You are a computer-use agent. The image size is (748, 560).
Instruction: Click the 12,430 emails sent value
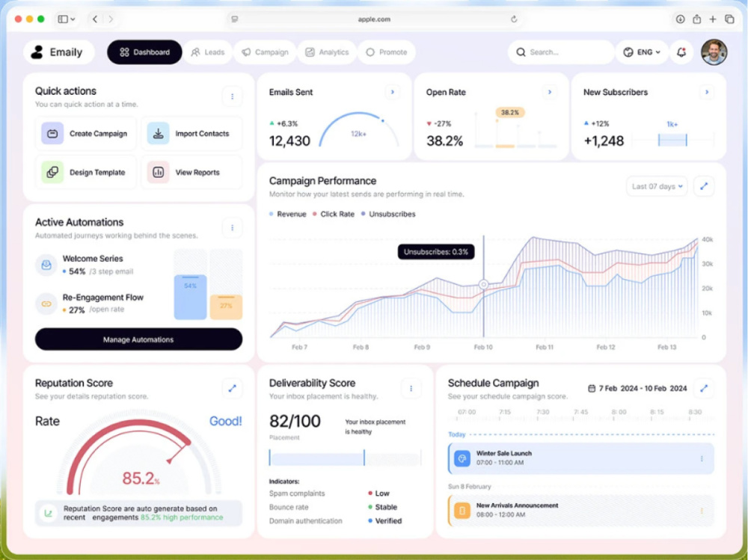(289, 141)
